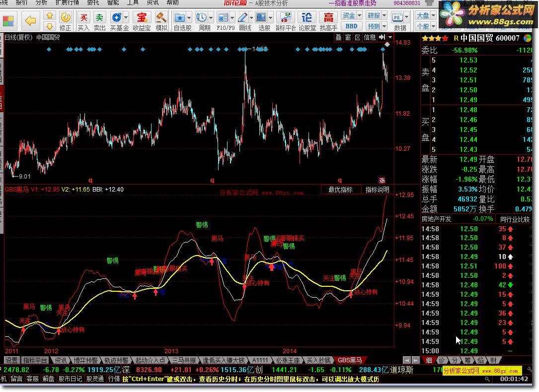Click the BBD button
The image size is (539, 392).
pos(351,26)
